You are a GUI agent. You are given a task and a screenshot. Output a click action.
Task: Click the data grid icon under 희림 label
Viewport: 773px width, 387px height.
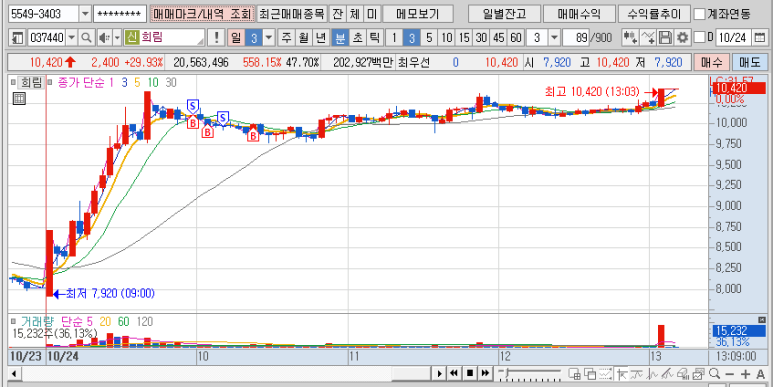(19, 98)
